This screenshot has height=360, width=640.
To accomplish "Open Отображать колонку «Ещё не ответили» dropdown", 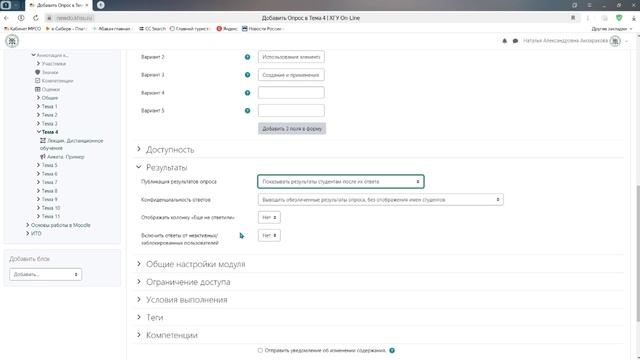I will pos(269,218).
